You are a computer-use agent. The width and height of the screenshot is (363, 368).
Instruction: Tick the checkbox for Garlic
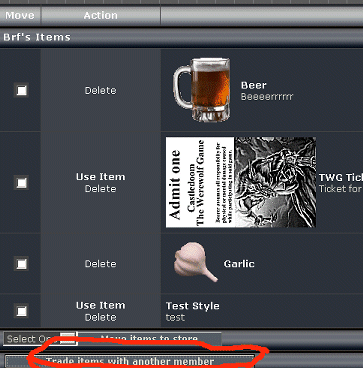click(21, 264)
